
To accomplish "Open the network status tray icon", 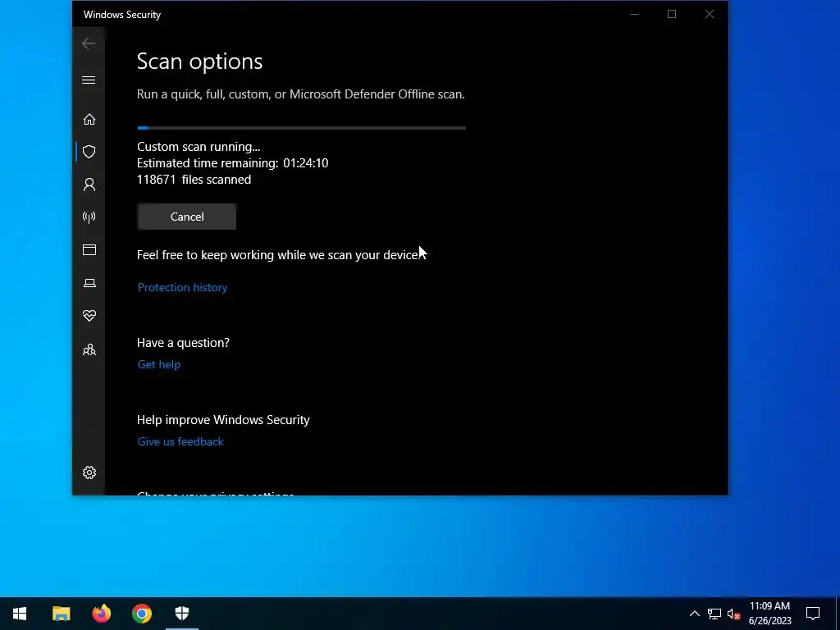I will (x=714, y=614).
